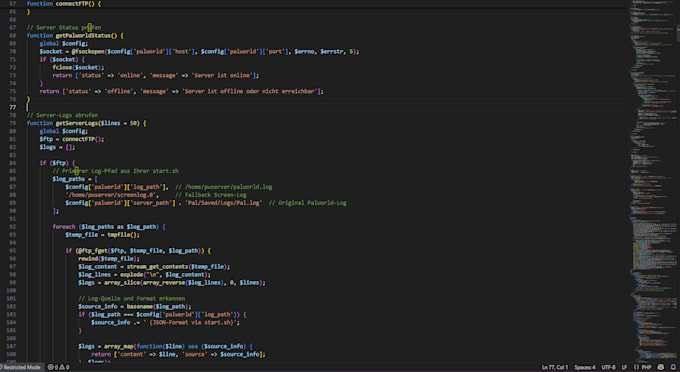Click line number 91 in the gutter
The height and width of the screenshot is (372, 680).
(13, 219)
